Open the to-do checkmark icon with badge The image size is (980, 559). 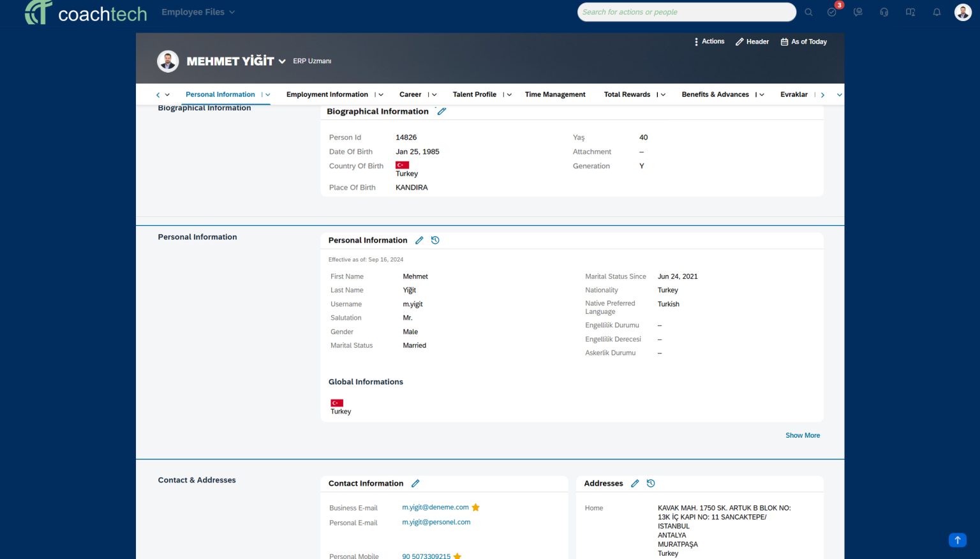click(832, 12)
